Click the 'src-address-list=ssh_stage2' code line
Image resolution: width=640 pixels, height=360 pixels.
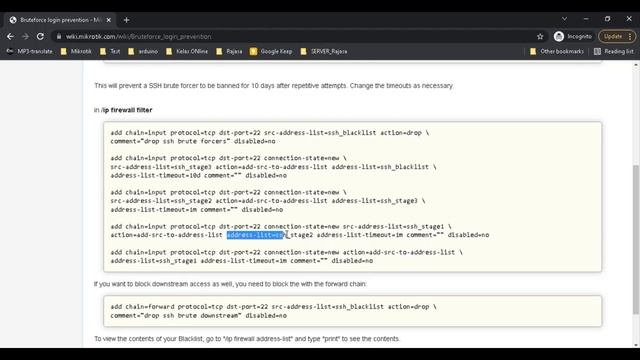pyautogui.click(x=267, y=201)
